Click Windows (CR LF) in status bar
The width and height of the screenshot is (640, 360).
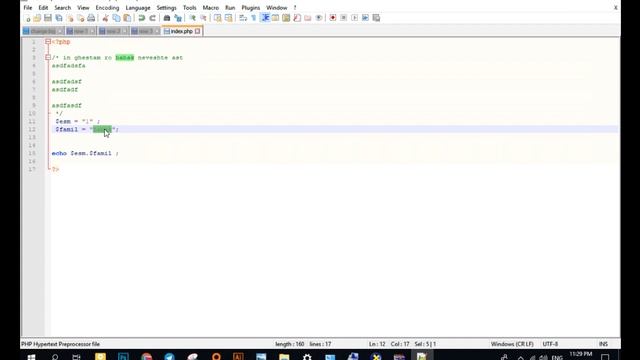(512, 344)
